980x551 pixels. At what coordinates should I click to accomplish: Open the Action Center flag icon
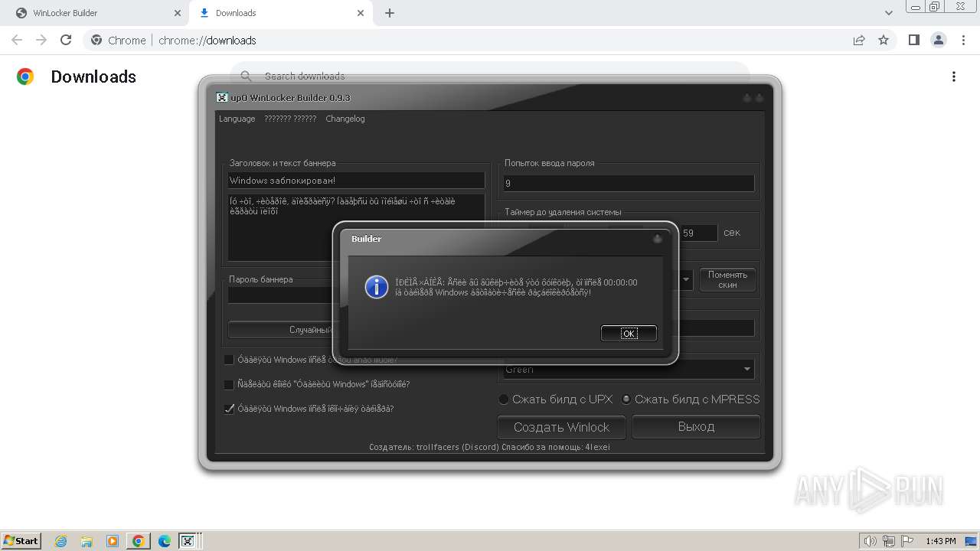[x=906, y=541]
